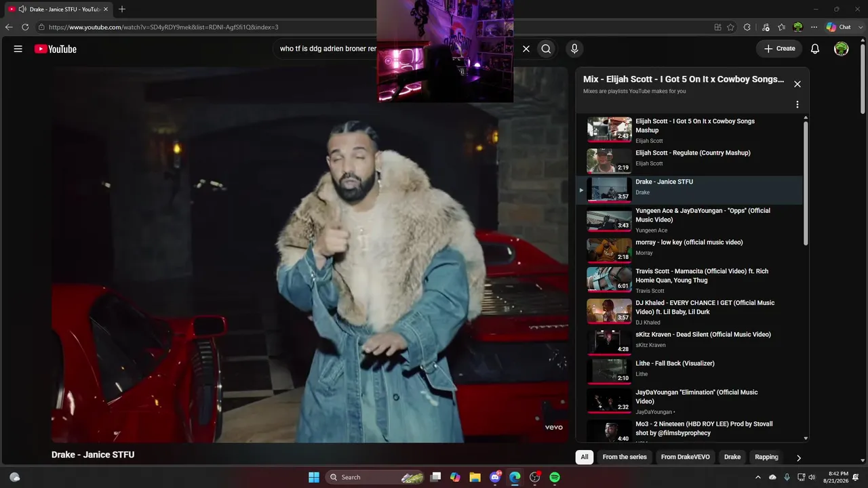Open YouTube notifications bell
The height and width of the screenshot is (488, 868).
click(x=815, y=49)
